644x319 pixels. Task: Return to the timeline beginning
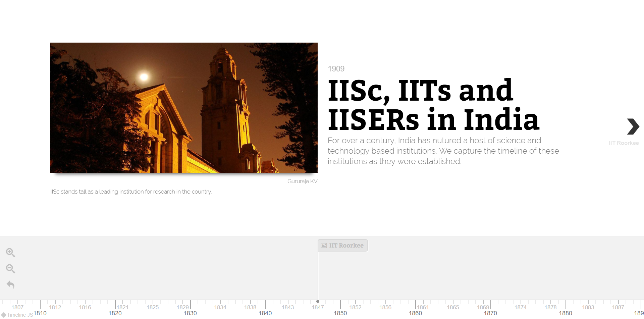(x=10, y=285)
